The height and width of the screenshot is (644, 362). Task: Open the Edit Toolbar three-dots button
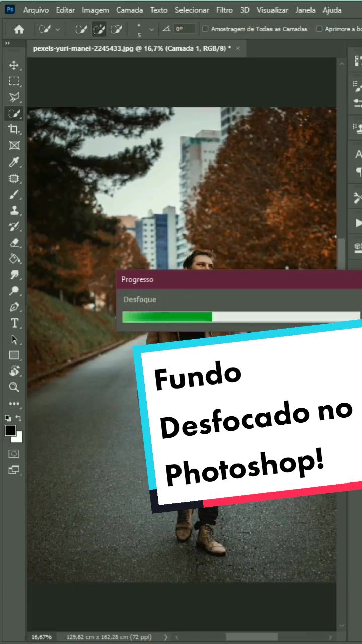click(14, 404)
